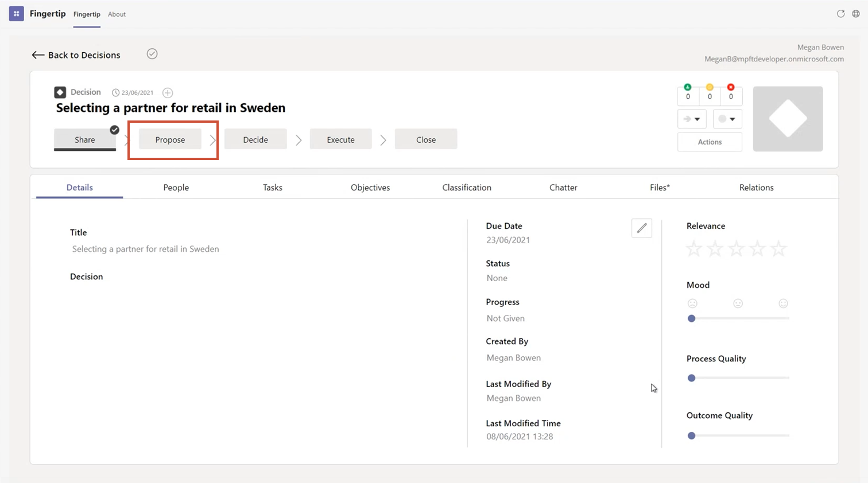
Task: Rate relevance with the first star
Action: pos(694,249)
